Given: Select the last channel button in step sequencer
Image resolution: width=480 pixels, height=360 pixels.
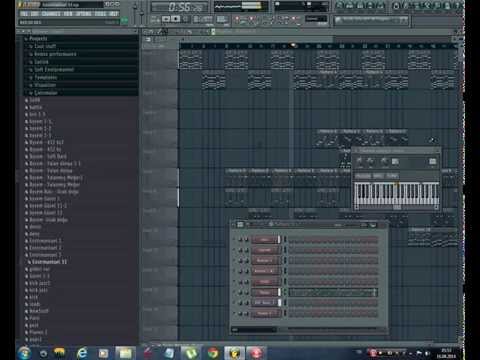Looking at the screenshot, I should coord(265,314).
